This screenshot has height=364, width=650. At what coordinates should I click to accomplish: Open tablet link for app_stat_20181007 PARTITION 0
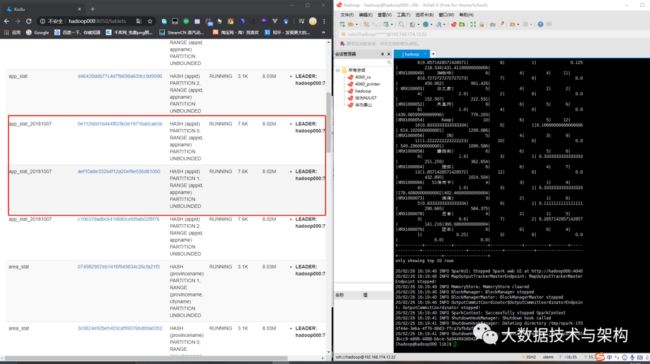pyautogui.click(x=120, y=124)
